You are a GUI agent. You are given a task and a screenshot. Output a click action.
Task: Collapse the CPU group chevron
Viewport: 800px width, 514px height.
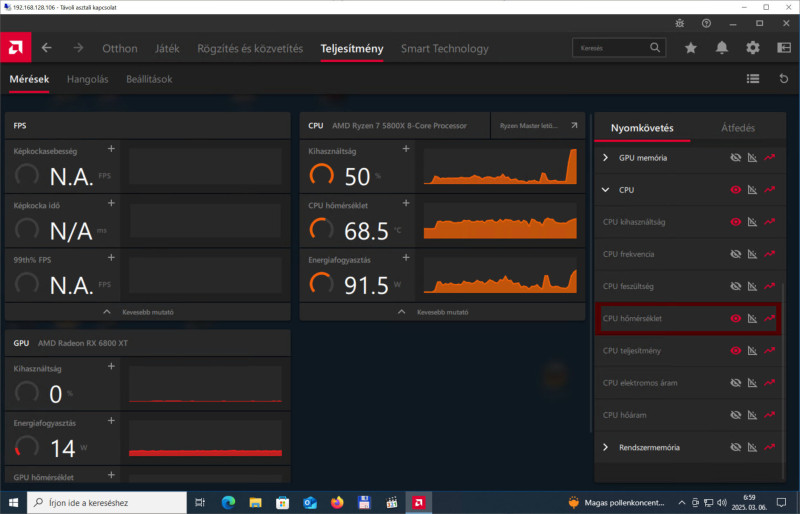coord(606,190)
